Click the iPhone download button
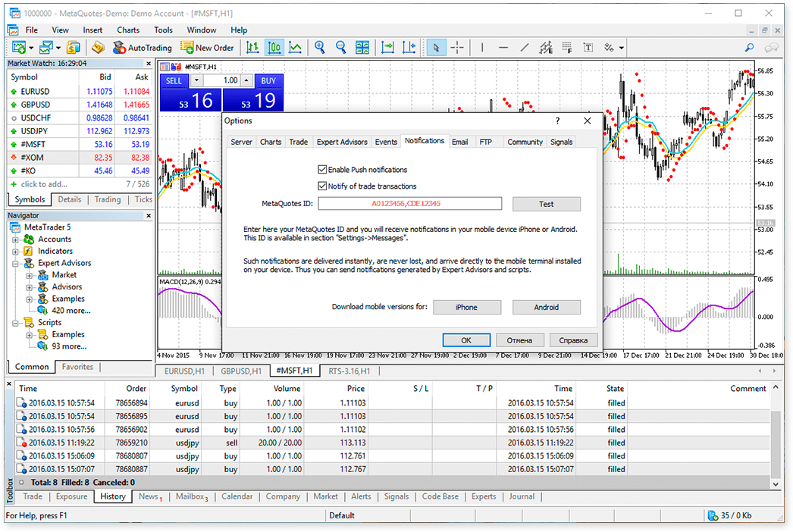Image resolution: width=793 pixels, height=532 pixels. [467, 307]
